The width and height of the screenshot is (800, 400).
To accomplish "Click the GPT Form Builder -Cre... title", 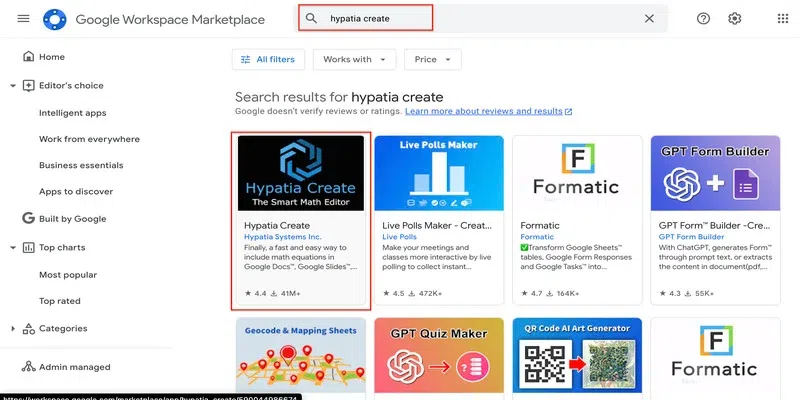I will pyautogui.click(x=714, y=226).
